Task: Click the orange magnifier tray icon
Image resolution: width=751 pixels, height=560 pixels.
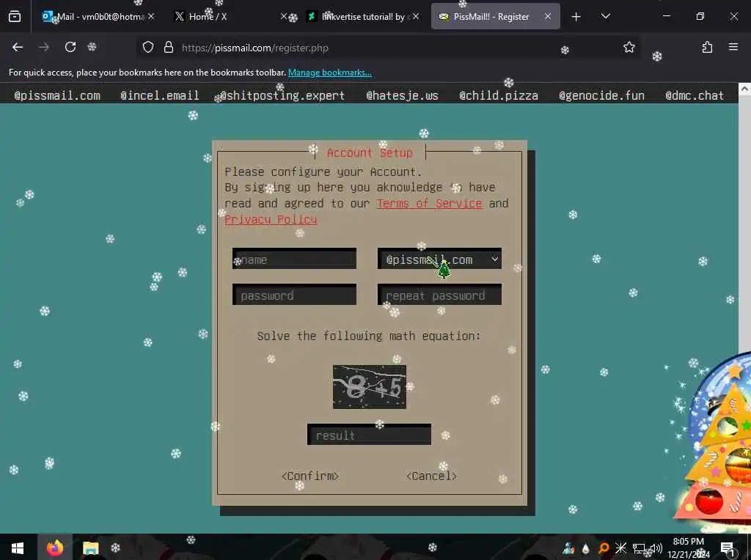Action: click(604, 548)
